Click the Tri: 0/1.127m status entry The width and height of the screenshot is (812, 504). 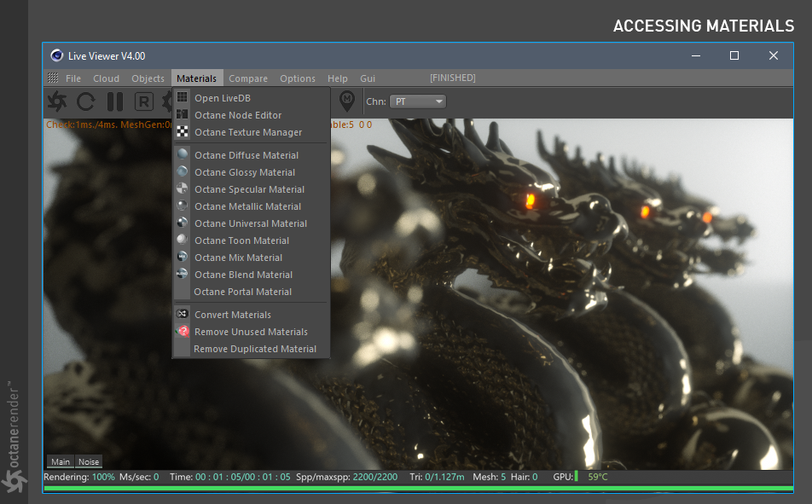pyautogui.click(x=437, y=477)
